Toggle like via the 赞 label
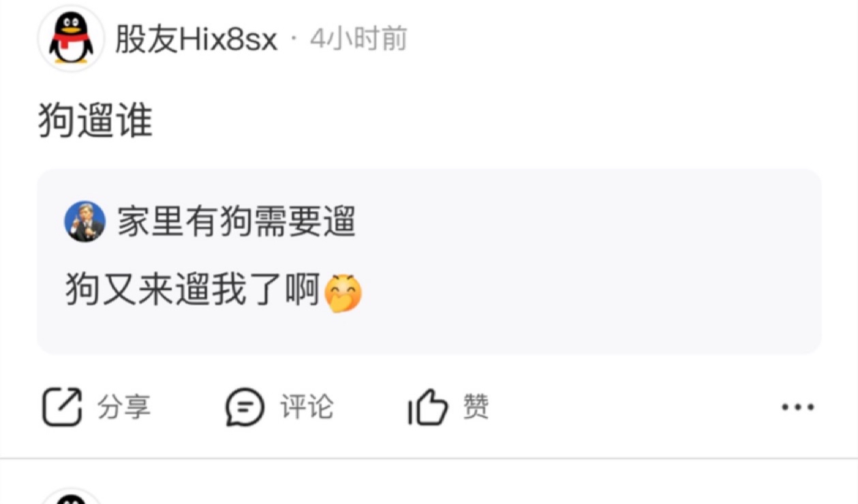This screenshot has height=504, width=858. [476, 407]
